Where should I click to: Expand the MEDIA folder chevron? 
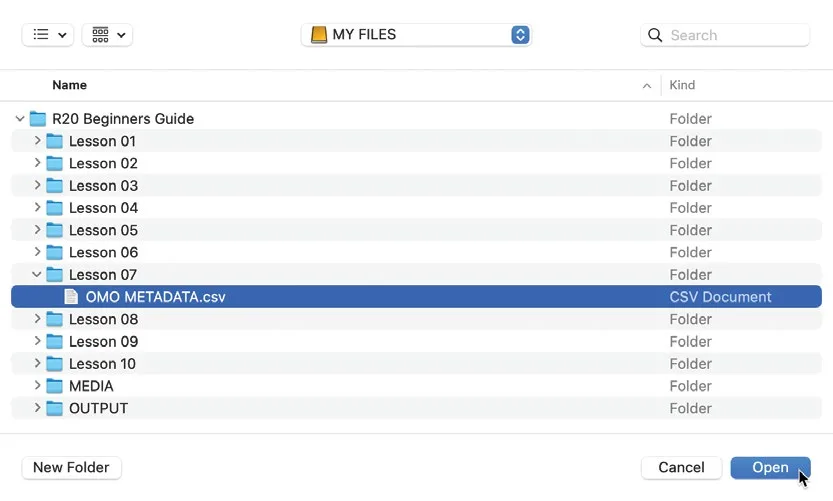click(37, 385)
